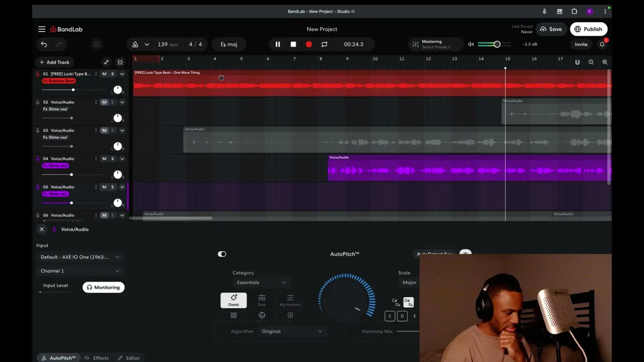Toggle AutoPitch on/off switch

tap(222, 254)
